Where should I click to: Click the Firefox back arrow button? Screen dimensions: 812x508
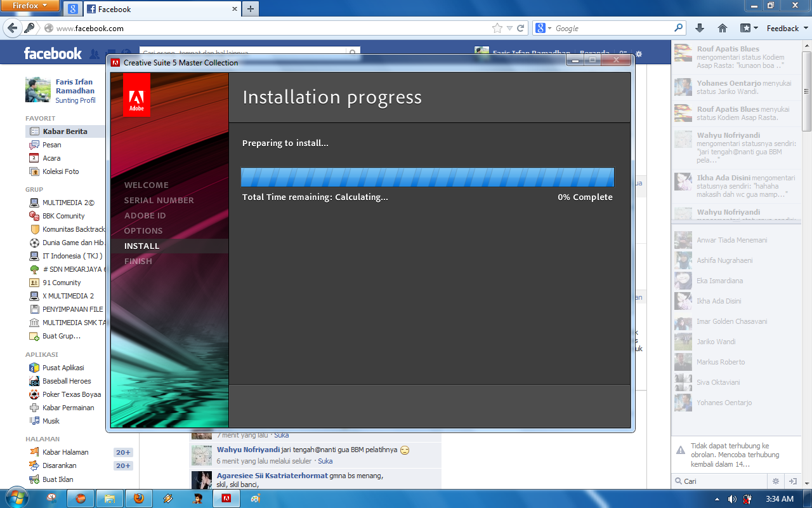(13, 28)
